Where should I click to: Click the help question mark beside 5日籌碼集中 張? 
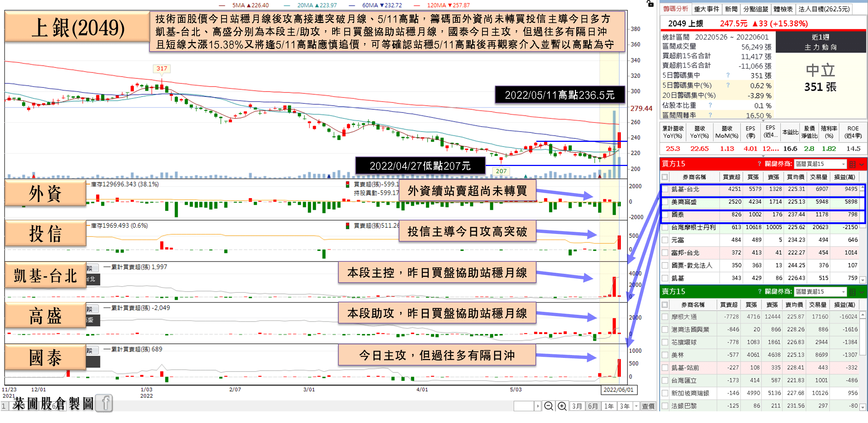tap(728, 75)
